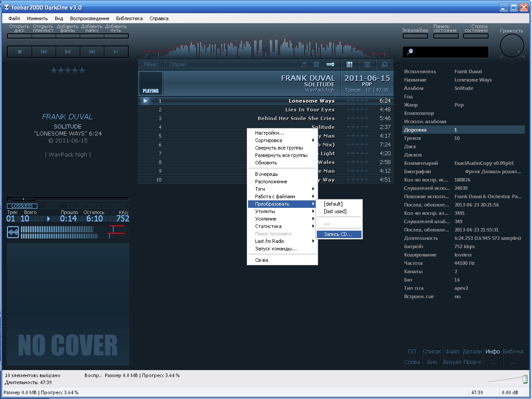Image resolution: width=532 pixels, height=399 pixels.
Task: Click the waveform icon beside the VU meter
Action: [13, 232]
